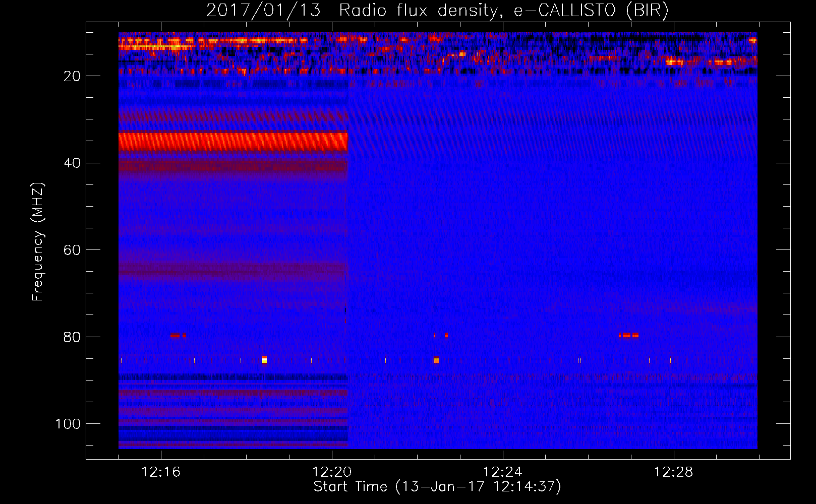This screenshot has width=816, height=504.
Task: Click the 20 MHz frequency tick label
Action: click(73, 76)
